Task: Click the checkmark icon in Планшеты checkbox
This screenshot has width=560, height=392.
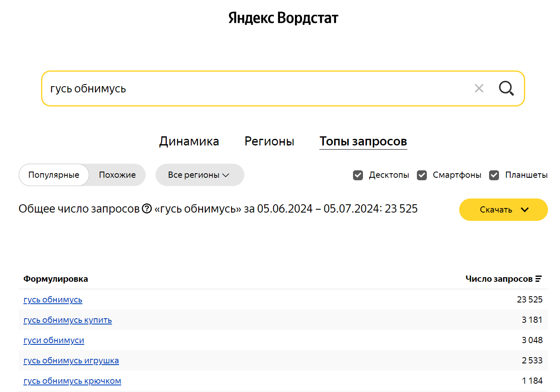Action: coord(494,175)
